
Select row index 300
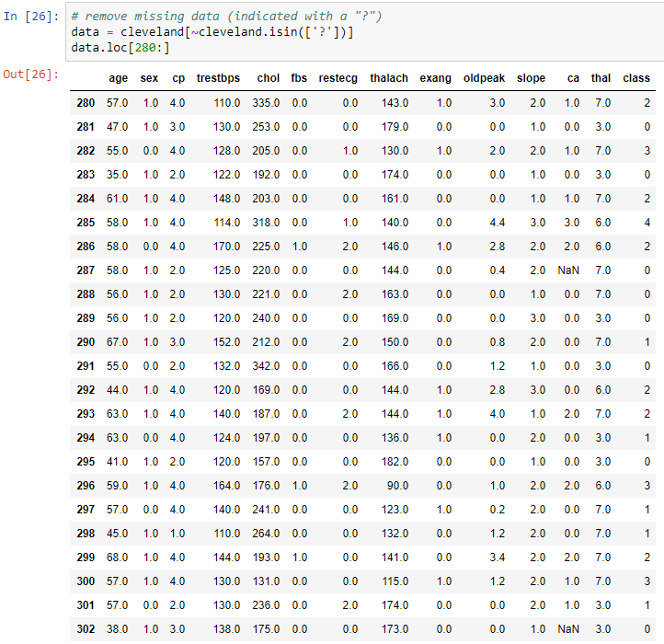point(86,581)
